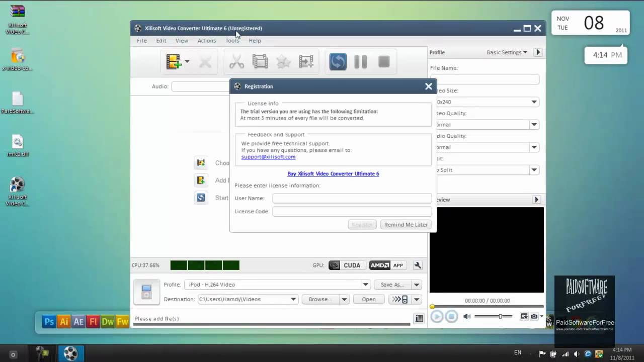Viewport: 644px width, 362px height.
Task: Click the iPod device profile icon
Action: pos(146,292)
